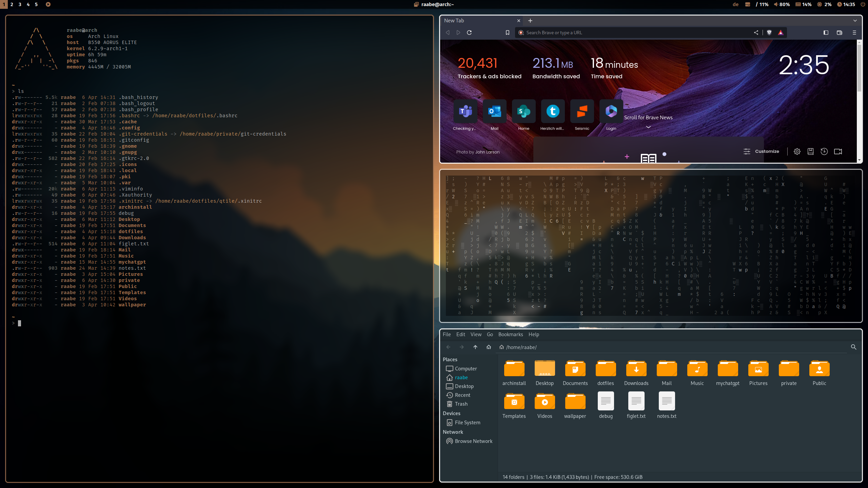Click the Brave page vertical scrollbar
The width and height of the screenshot is (868, 488).
coord(859,68)
